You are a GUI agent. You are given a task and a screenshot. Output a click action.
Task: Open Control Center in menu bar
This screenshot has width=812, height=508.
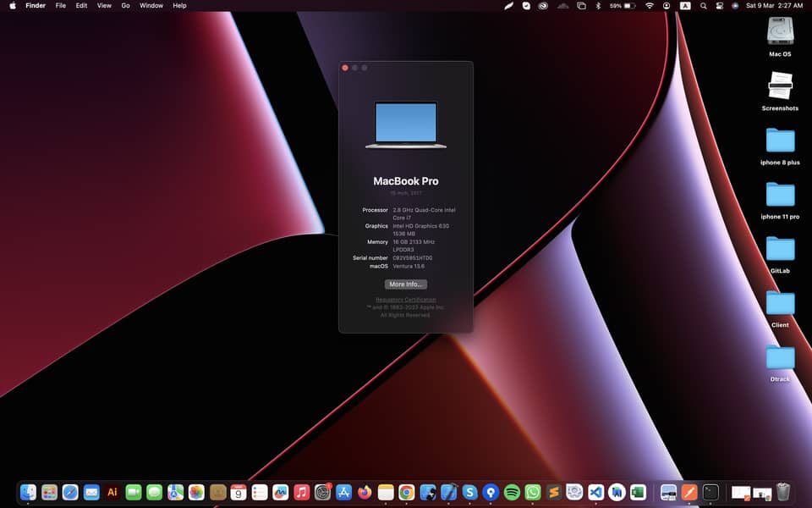(x=720, y=5)
